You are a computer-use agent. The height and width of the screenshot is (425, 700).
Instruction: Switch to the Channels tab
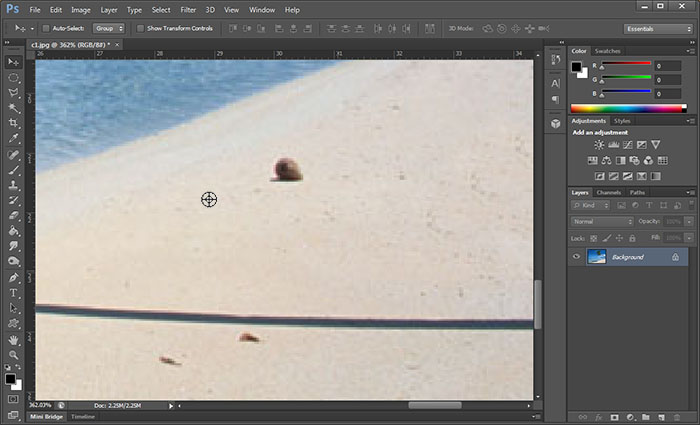[608, 192]
